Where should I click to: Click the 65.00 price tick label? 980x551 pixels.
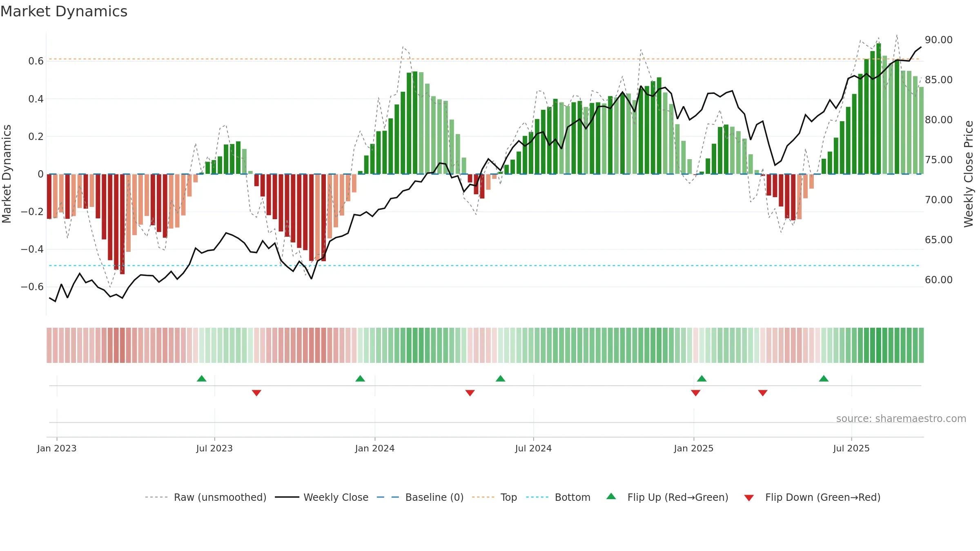pos(939,240)
